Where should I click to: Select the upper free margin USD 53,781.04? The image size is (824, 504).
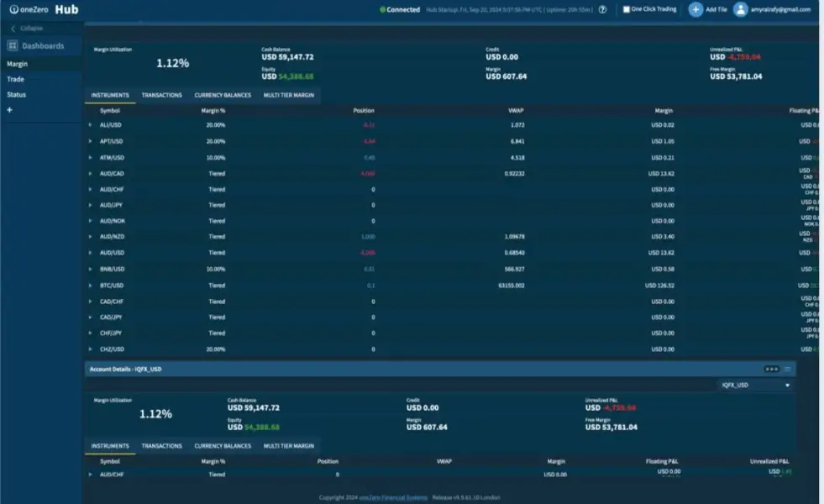[x=736, y=76]
